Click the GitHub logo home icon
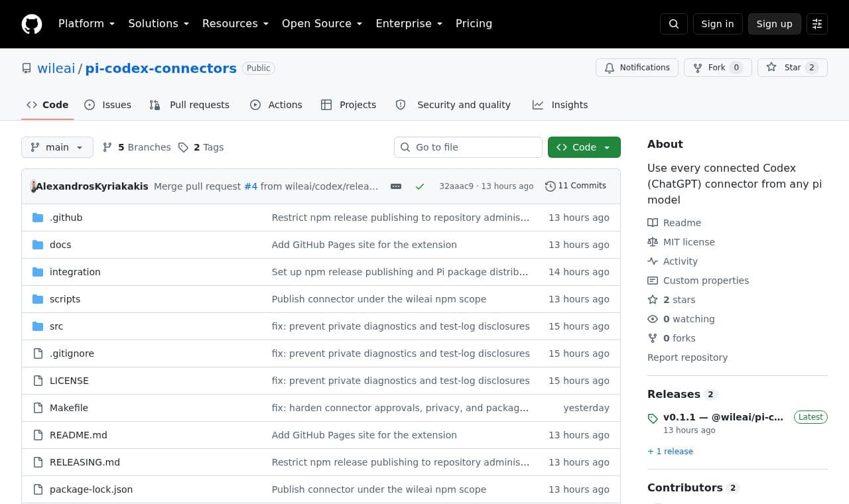Viewport: 849px width, 504px height. [x=32, y=24]
